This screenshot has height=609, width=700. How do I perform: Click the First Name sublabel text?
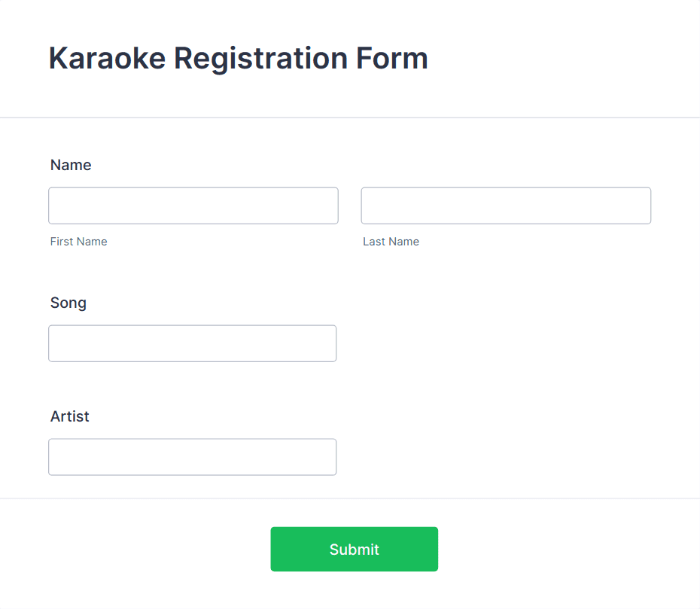click(78, 242)
